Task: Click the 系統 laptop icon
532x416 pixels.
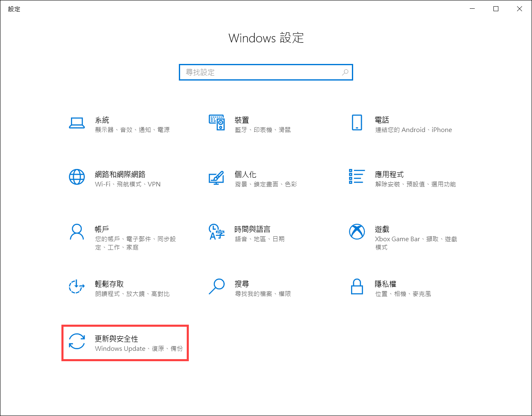Action: 77,123
